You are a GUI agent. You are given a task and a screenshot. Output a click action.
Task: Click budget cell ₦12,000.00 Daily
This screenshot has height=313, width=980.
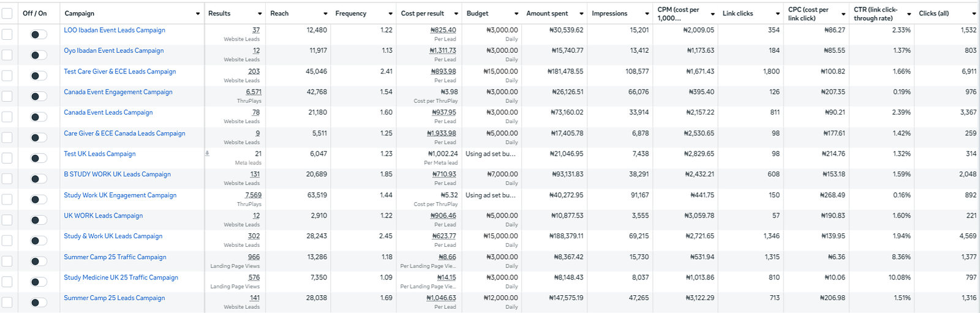click(500, 298)
